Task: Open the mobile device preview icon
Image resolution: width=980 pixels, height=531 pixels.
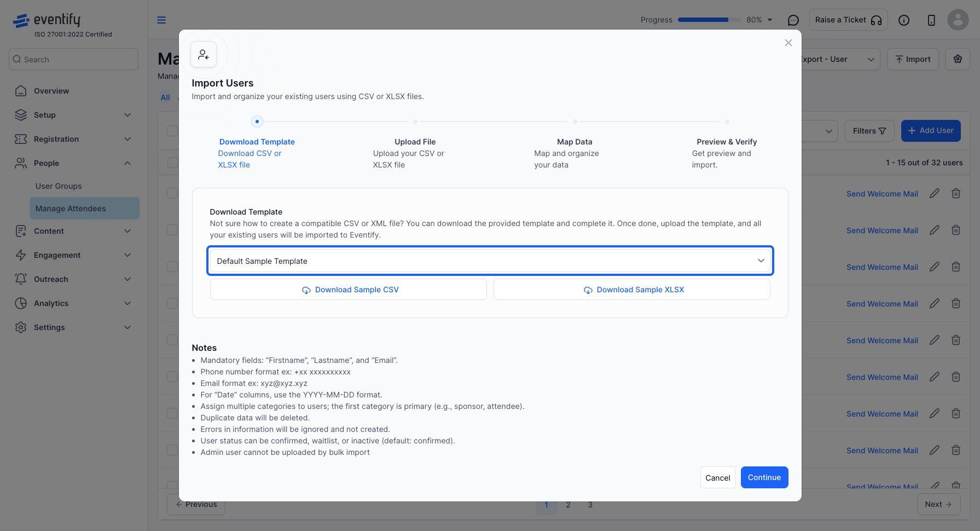Action: point(931,20)
